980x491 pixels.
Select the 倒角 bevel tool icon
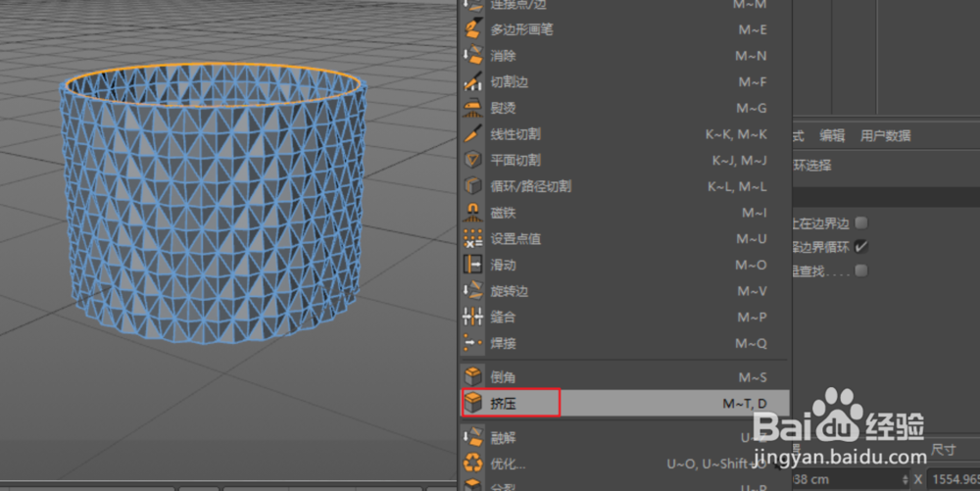(472, 376)
